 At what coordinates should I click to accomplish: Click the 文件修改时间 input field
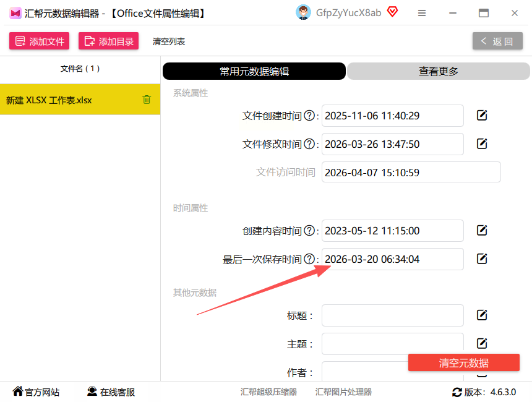(393, 144)
